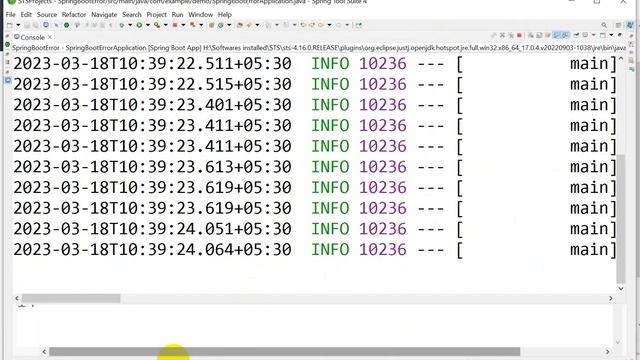This screenshot has height=360, width=640.
Task: Toggle Show Console When Standard Out Changes
Action: (557, 36)
